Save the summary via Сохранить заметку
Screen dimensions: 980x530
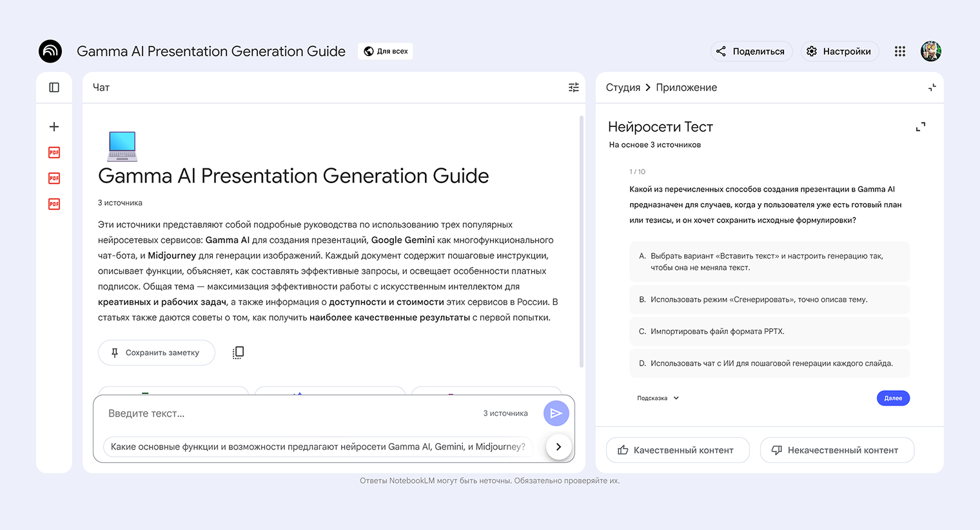(x=157, y=353)
